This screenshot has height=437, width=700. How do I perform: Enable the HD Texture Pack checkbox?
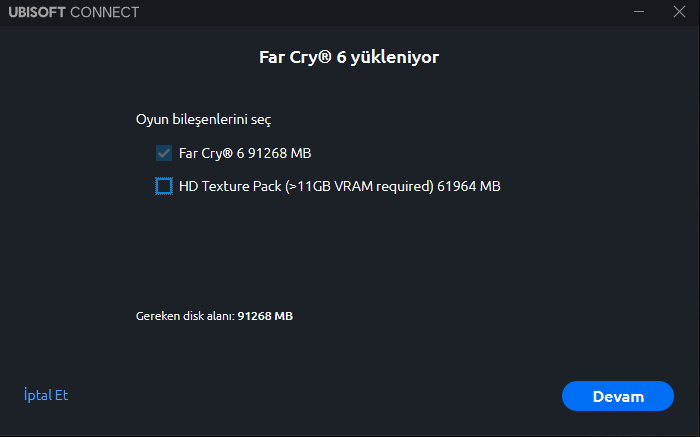163,185
